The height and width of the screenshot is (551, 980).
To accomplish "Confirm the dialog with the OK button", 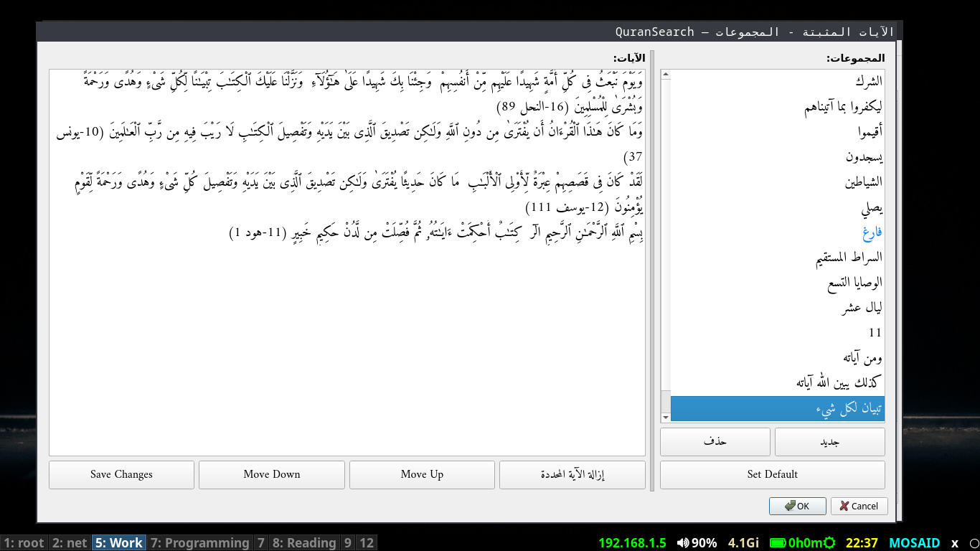I will (797, 506).
